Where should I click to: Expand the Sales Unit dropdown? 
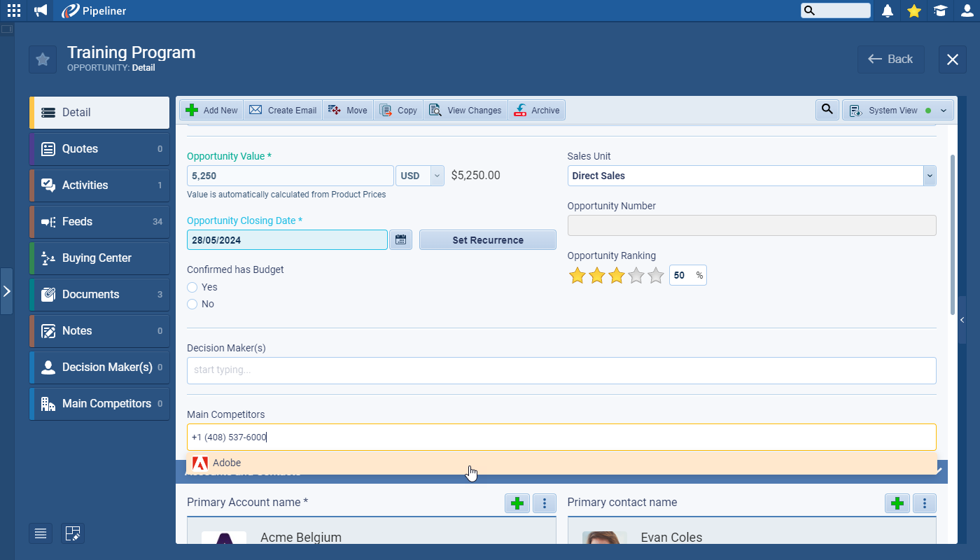(x=930, y=176)
